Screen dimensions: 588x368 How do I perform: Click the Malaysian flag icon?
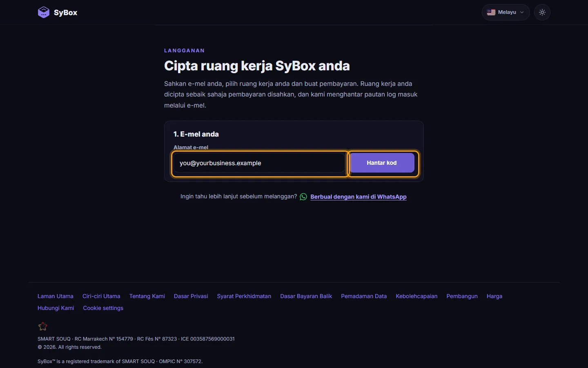point(491,12)
